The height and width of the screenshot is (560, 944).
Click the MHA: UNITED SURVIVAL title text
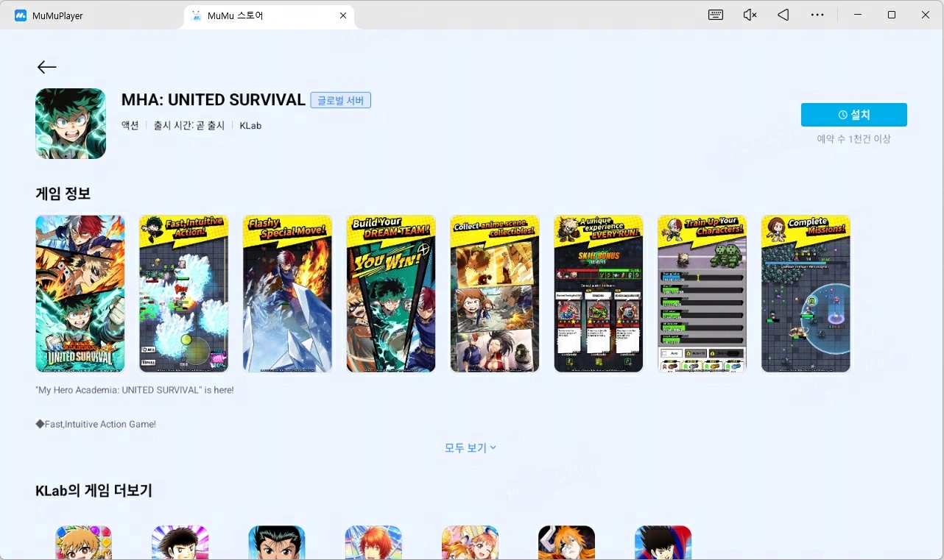pos(214,100)
